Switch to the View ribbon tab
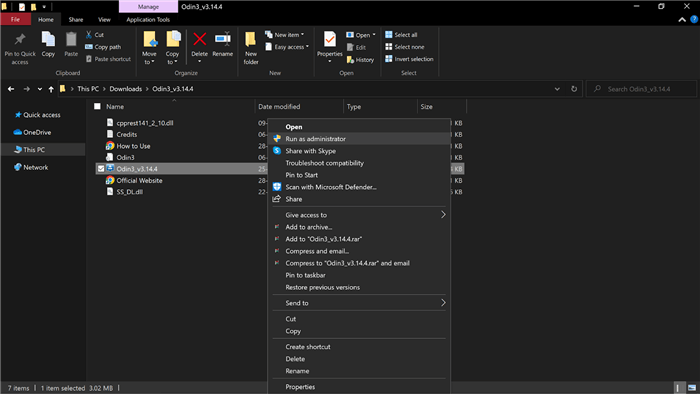 coord(104,20)
